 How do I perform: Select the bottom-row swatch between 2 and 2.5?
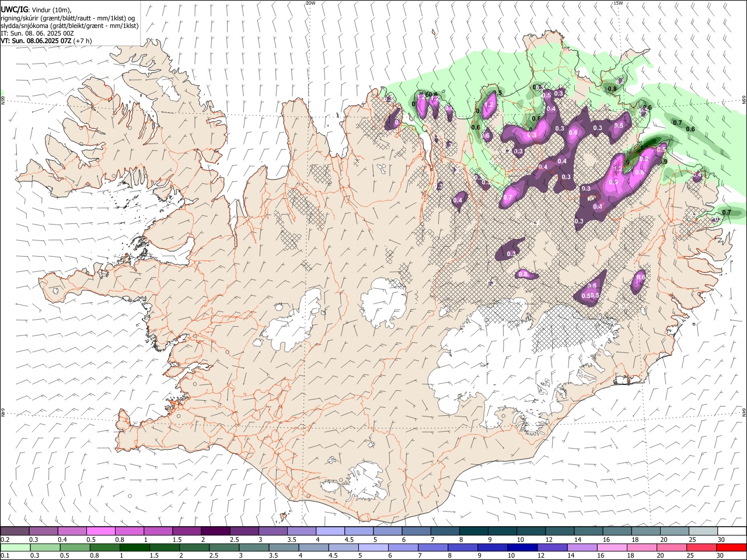click(x=194, y=548)
